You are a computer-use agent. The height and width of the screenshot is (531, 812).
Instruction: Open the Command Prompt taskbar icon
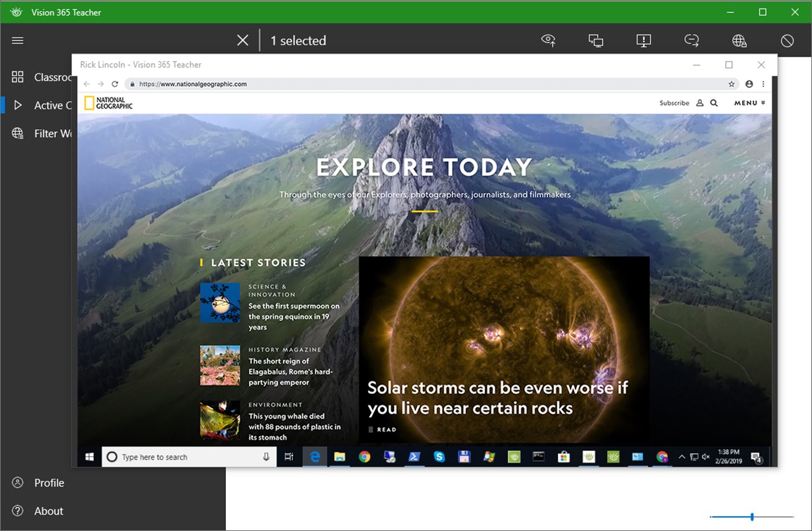(x=539, y=457)
